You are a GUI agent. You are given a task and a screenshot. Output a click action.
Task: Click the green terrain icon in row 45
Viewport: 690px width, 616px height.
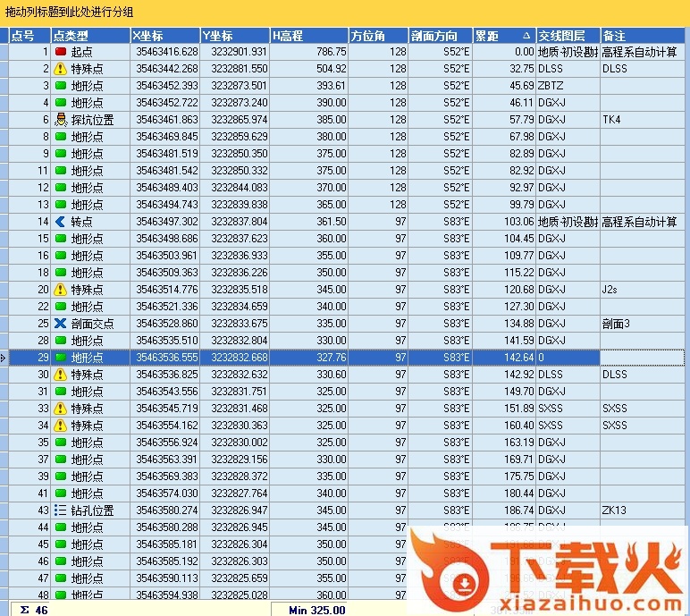click(x=61, y=544)
